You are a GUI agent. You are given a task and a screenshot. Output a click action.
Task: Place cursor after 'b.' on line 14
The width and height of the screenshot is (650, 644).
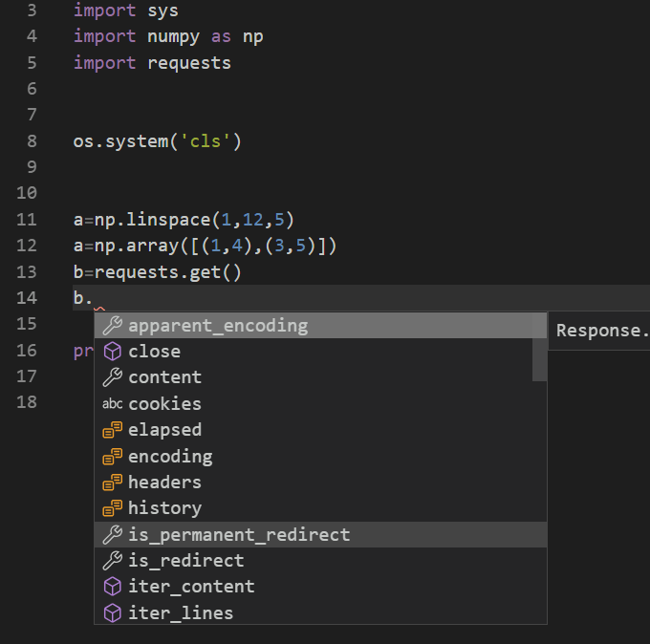pos(93,298)
